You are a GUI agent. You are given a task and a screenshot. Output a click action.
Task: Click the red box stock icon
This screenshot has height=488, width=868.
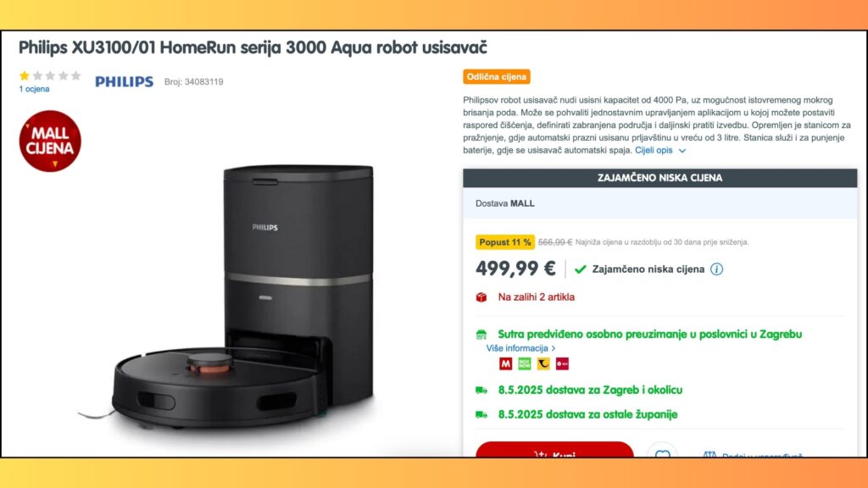(x=481, y=297)
